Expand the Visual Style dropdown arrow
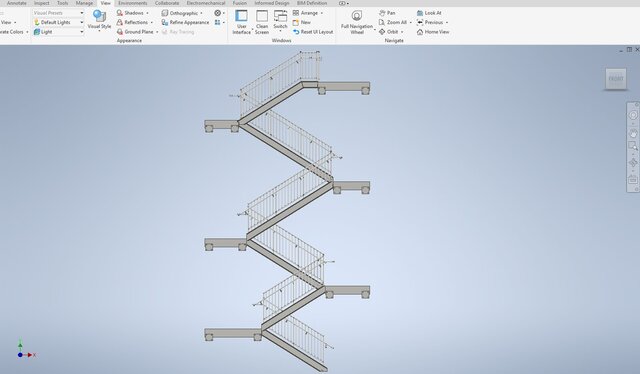This screenshot has width=640, height=374. pos(99,31)
